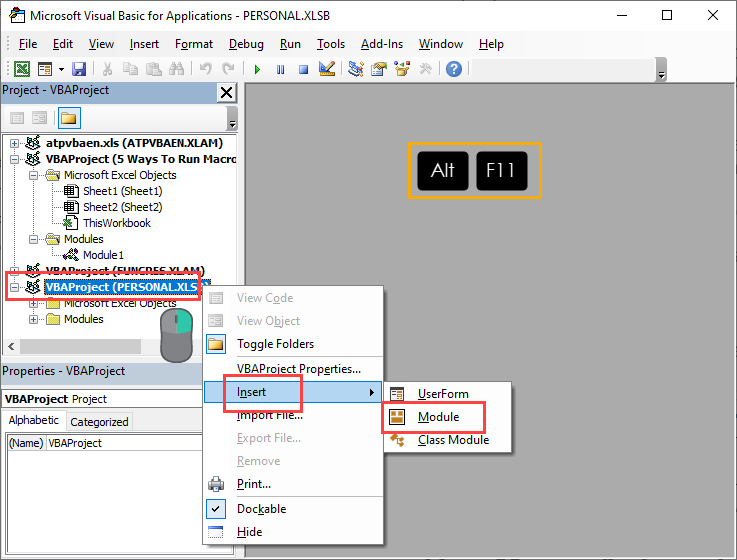Viewport: 737px width, 560px height.
Task: Open the Project Explorer toolbar icon
Action: click(x=356, y=69)
